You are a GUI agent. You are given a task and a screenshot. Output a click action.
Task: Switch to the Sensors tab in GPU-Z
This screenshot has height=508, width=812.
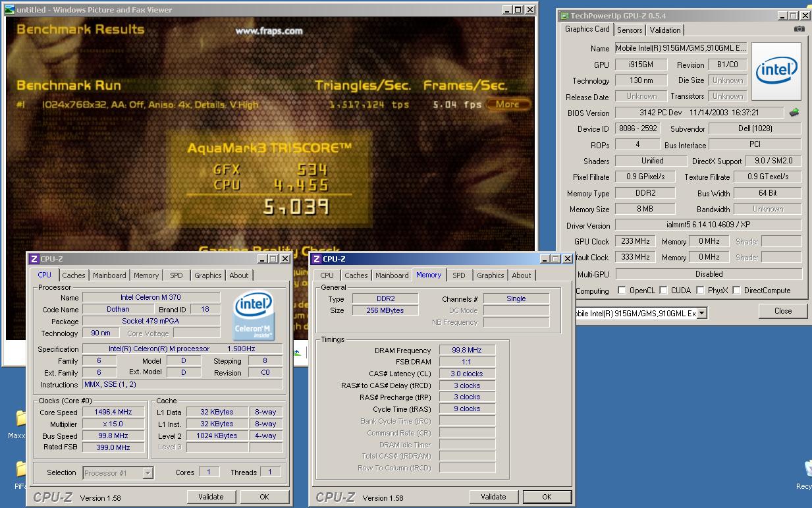click(x=630, y=30)
